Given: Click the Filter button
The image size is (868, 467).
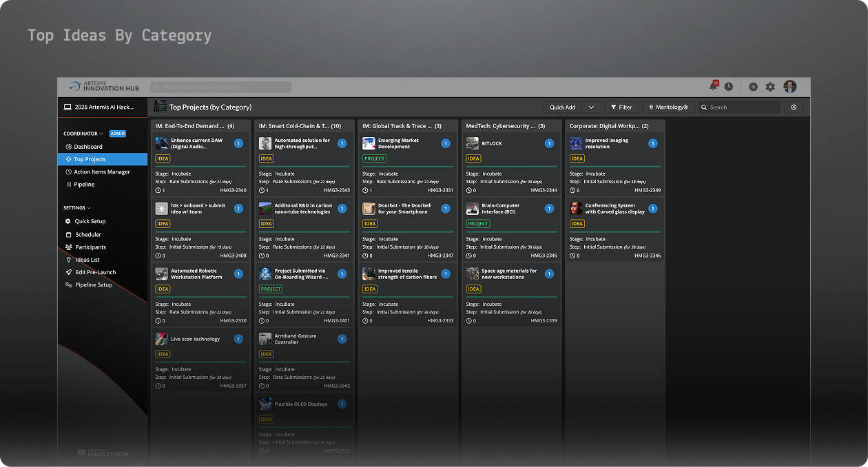Looking at the screenshot, I should (621, 107).
